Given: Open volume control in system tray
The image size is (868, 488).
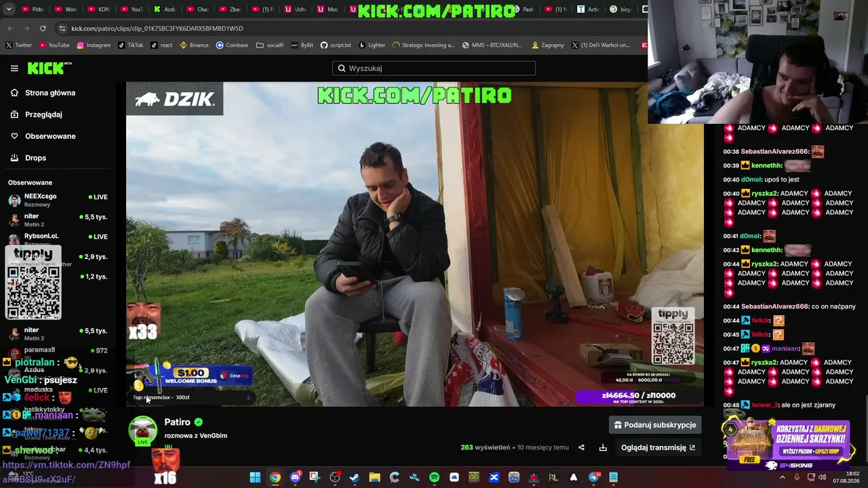Looking at the screenshot, I should [x=822, y=478].
